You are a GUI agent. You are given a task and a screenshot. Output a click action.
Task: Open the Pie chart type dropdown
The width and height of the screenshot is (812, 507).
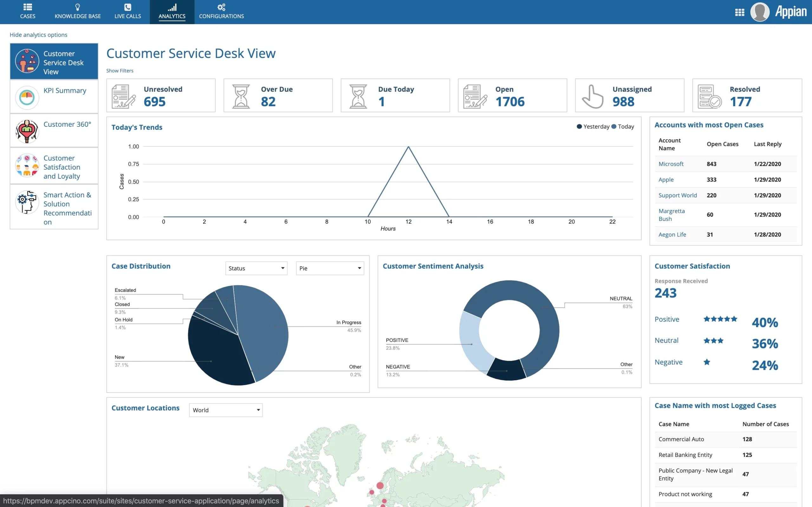coord(330,268)
